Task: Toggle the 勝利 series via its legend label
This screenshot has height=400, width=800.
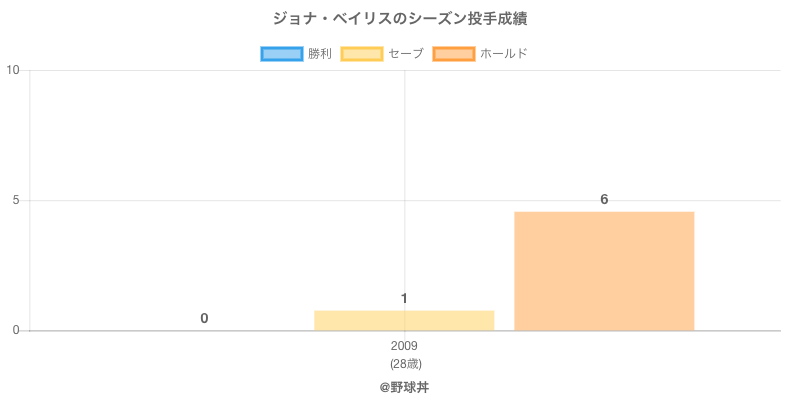Action: pos(320,54)
